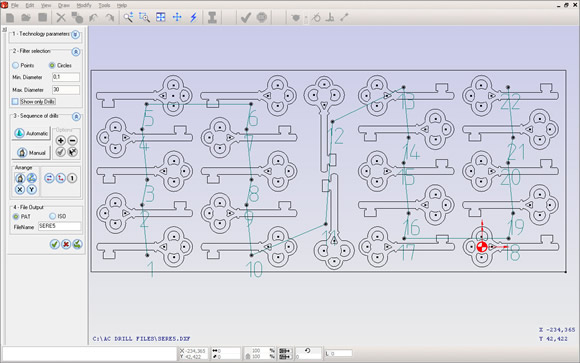Select the ISO file output option
This screenshot has height=363, width=580.
tap(53, 216)
